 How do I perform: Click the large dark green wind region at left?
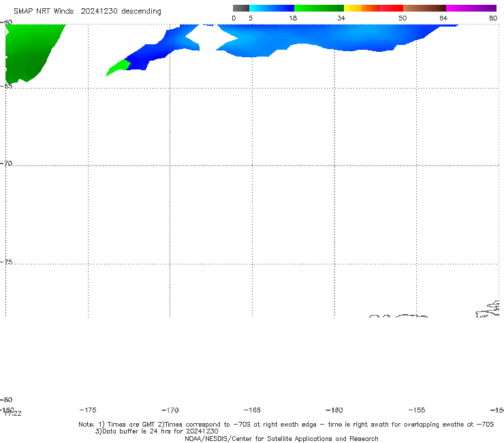(x=29, y=52)
